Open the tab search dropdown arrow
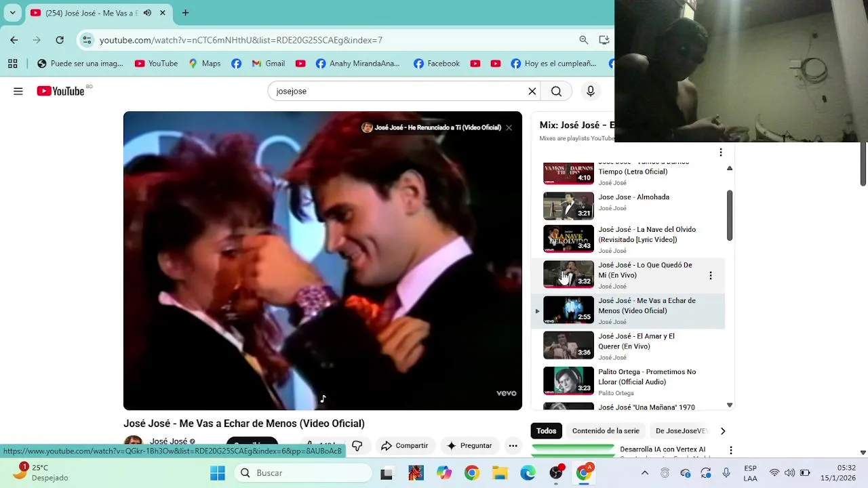The image size is (868, 488). pyautogui.click(x=12, y=13)
